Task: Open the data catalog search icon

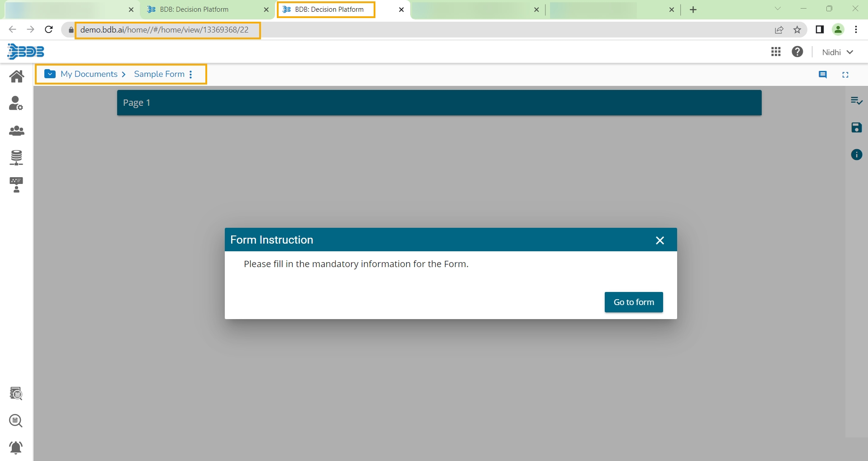Action: pos(16,394)
